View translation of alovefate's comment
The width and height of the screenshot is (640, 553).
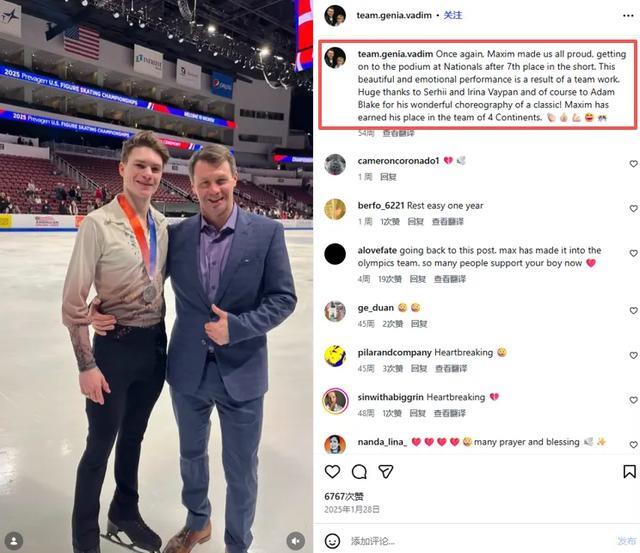(449, 279)
